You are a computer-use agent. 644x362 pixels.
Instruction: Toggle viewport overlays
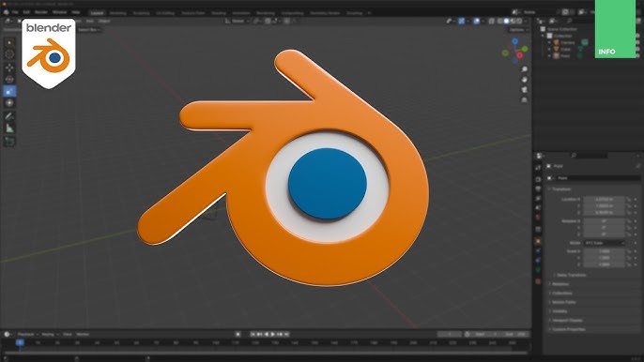[x=477, y=21]
